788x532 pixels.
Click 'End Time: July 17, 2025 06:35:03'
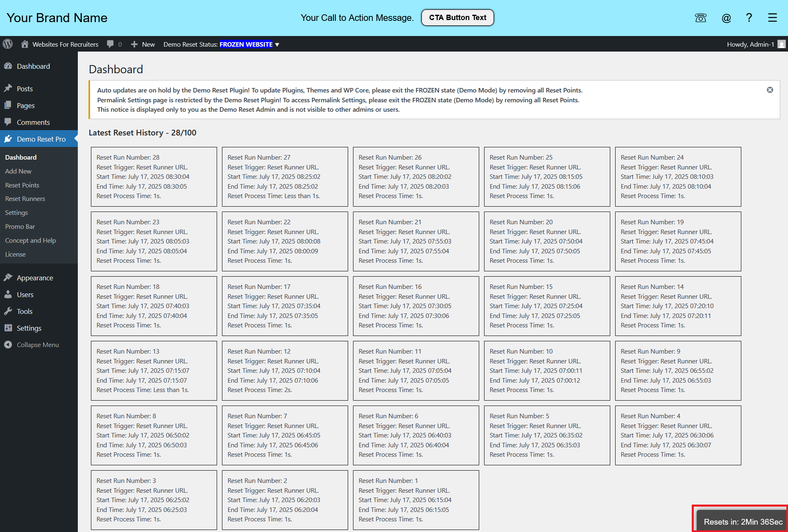535,445
